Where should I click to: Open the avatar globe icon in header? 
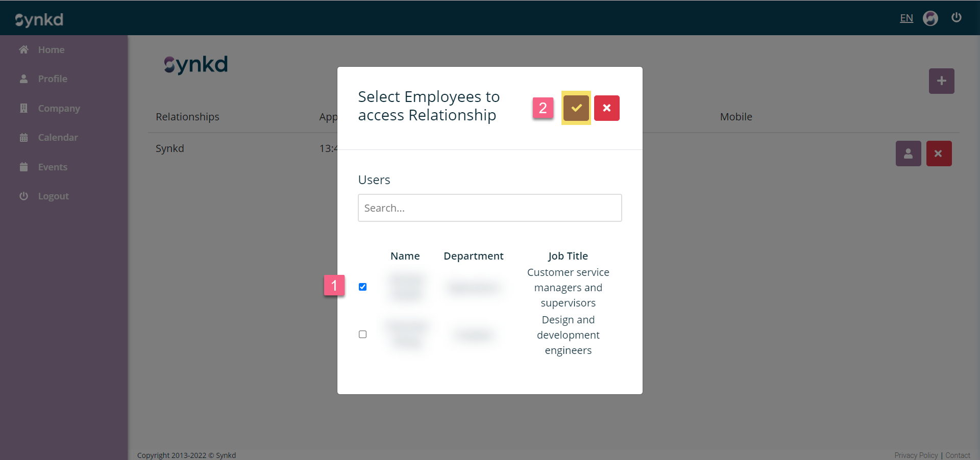(x=930, y=18)
